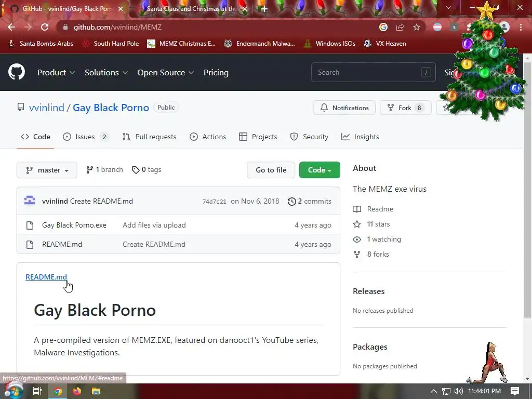
Task: Open the VX Heaven bookmark
Action: tap(385, 44)
